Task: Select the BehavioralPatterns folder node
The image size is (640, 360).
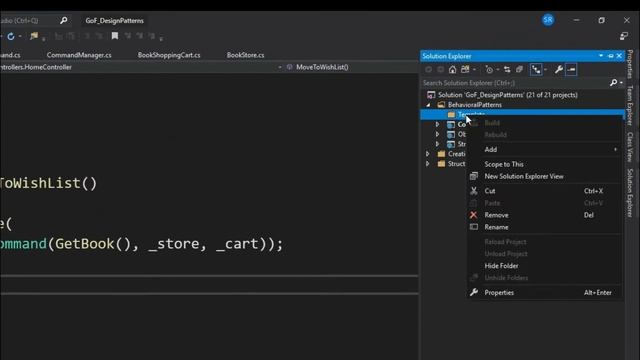Action: coord(475,105)
